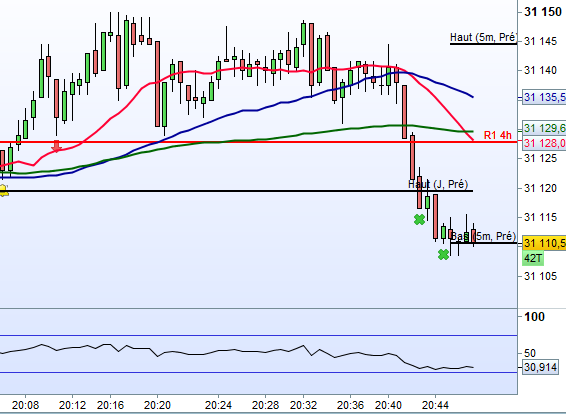The height and width of the screenshot is (414, 566).
Task: Click the 20:08 time axis label
Action: (25, 405)
